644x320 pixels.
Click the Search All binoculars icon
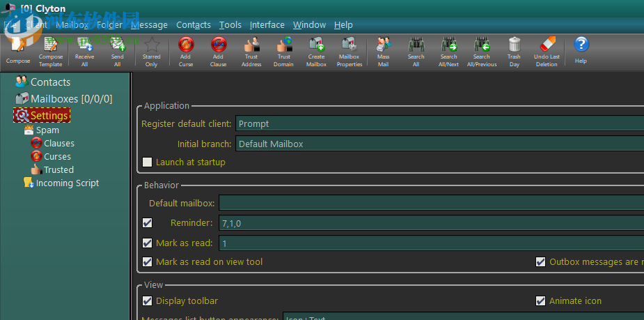[416, 44]
